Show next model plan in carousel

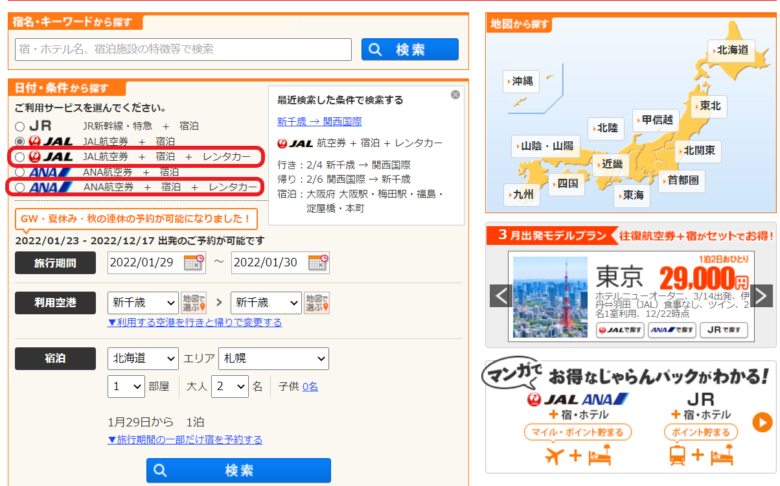(761, 296)
